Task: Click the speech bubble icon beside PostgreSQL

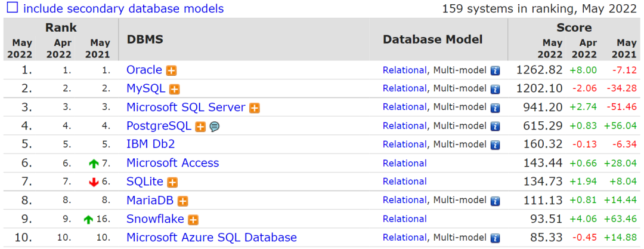Action: 214,127
